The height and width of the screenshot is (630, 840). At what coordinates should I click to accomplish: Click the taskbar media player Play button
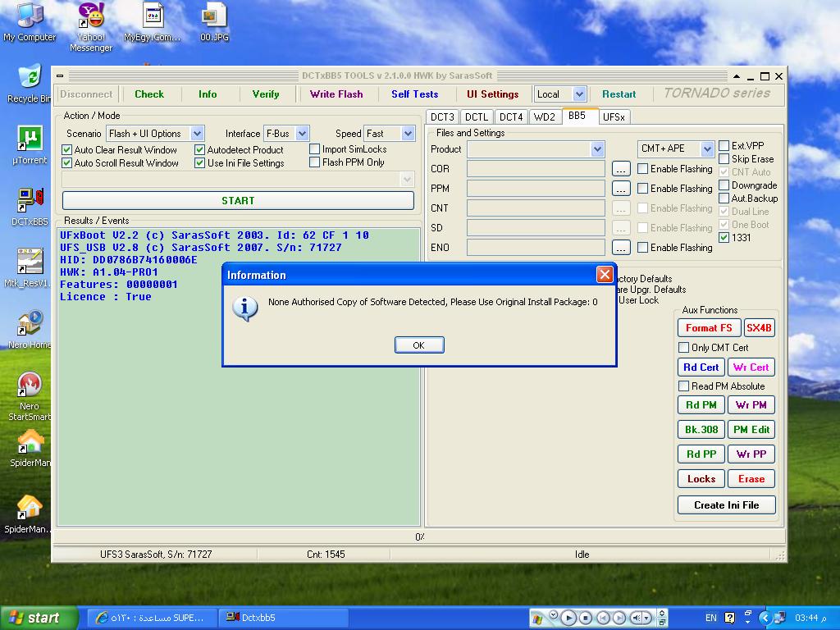pyautogui.click(x=568, y=618)
